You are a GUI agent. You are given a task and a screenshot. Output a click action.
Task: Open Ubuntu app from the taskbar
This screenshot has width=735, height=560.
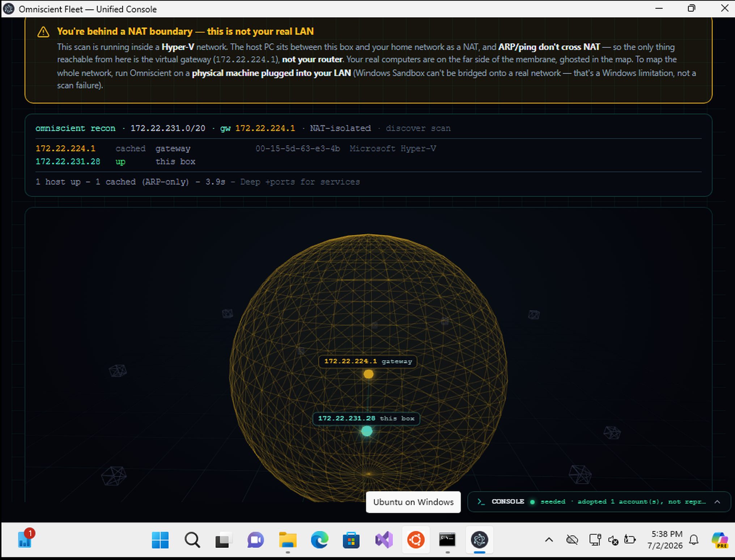tap(416, 540)
